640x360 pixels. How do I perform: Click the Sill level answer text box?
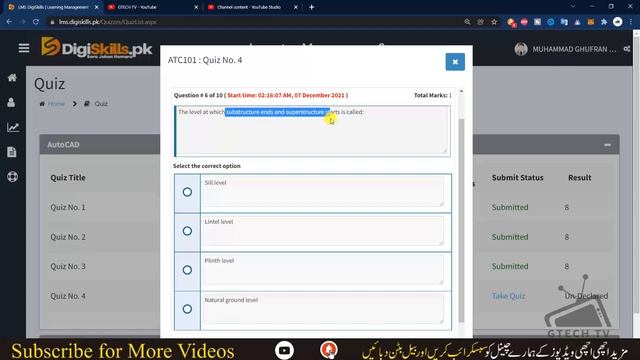(x=324, y=191)
